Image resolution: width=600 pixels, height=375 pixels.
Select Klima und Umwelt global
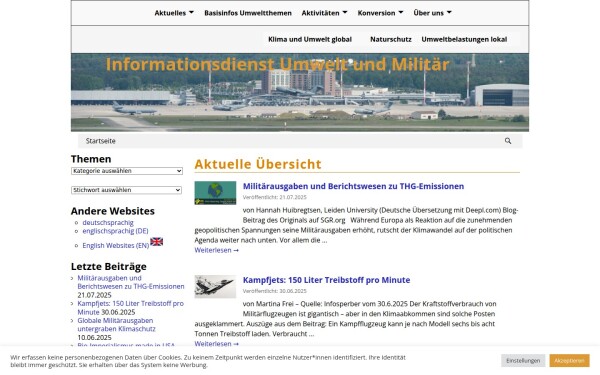(310, 39)
